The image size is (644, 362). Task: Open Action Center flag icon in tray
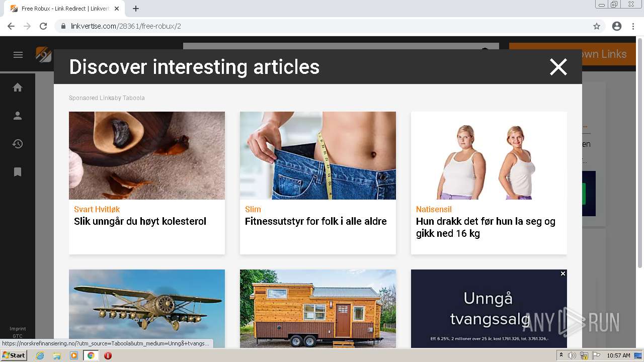tap(596, 355)
